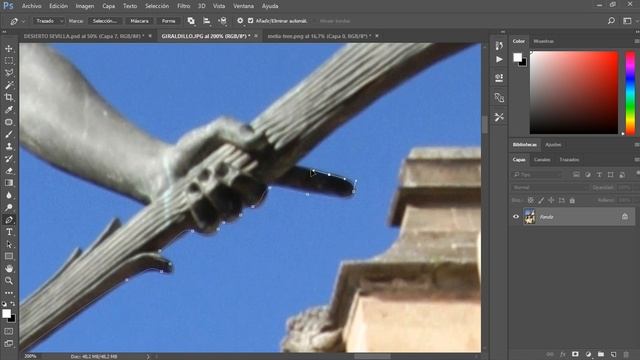Switch to the Canales tab

(542, 160)
